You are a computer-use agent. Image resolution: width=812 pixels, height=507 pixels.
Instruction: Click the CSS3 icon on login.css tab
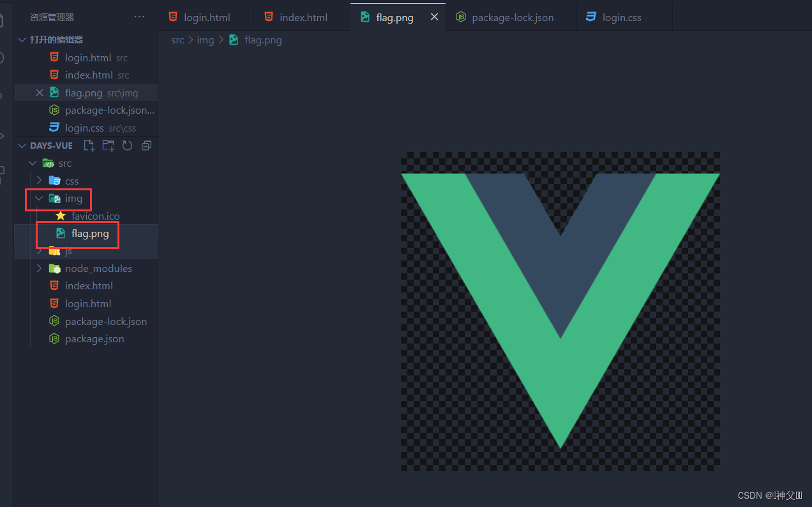(x=591, y=17)
